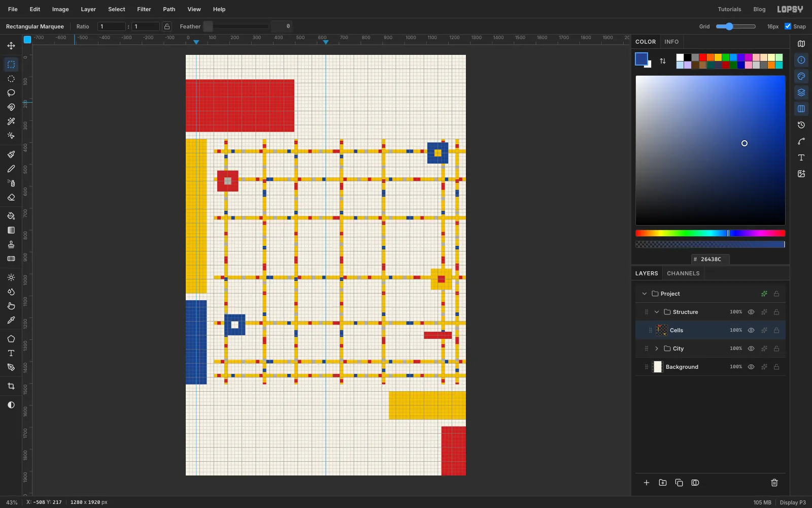Image resolution: width=812 pixels, height=508 pixels.
Task: Select the Hand pan tool
Action: pyautogui.click(x=11, y=306)
